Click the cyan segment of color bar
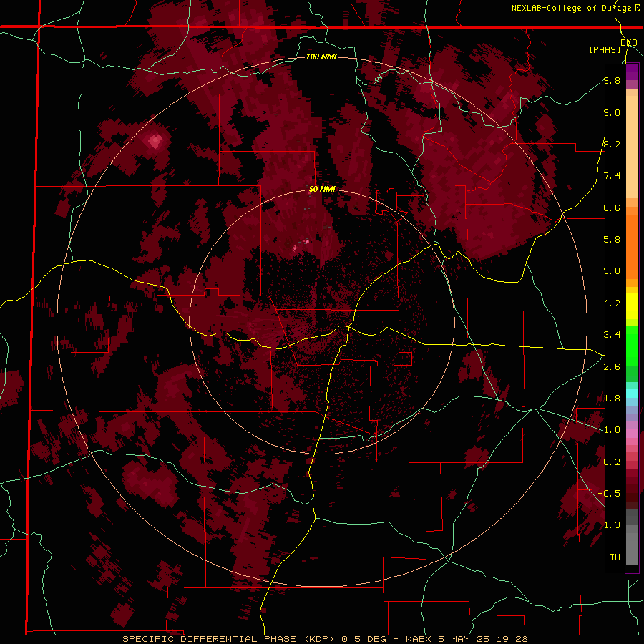644x644 pixels. coord(632,393)
